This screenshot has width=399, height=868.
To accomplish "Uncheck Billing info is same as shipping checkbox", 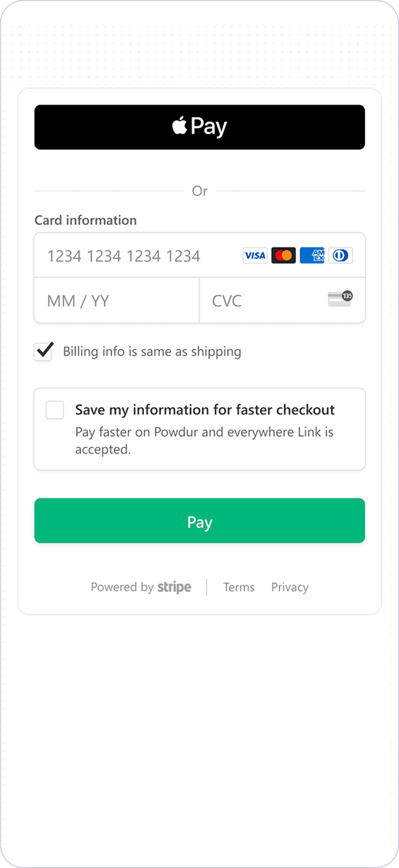I will 43,352.
